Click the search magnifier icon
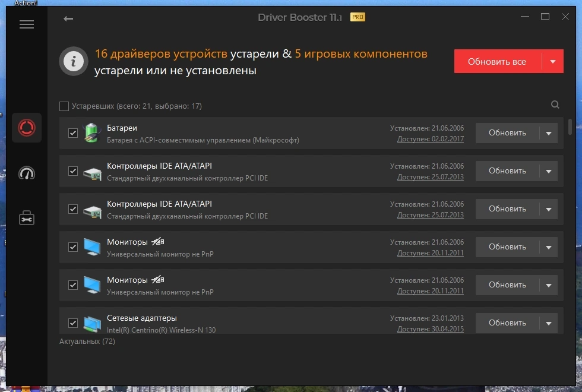 coord(555,105)
